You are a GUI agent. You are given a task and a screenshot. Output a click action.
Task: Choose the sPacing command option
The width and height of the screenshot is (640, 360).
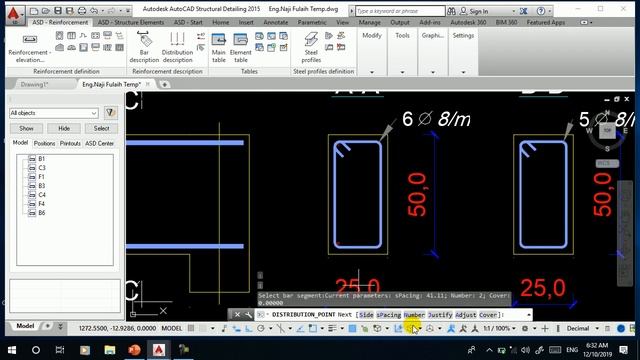[389, 315]
